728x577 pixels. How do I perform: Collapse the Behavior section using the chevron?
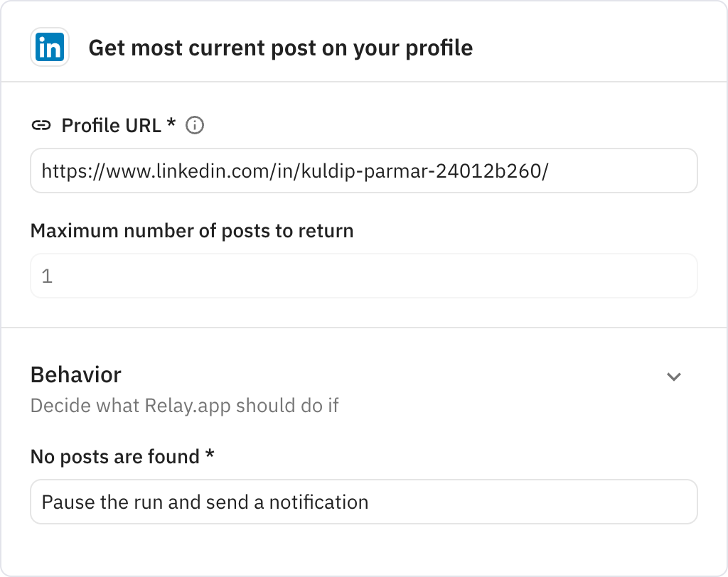pyautogui.click(x=675, y=376)
